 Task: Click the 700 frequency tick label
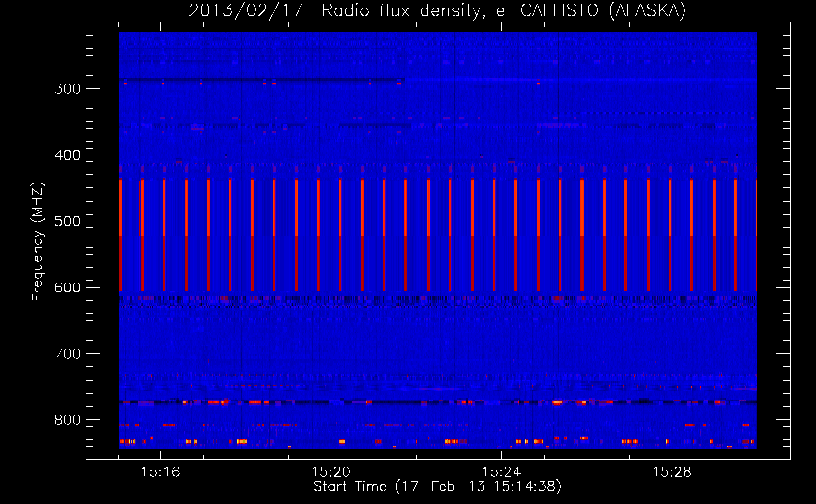point(68,354)
